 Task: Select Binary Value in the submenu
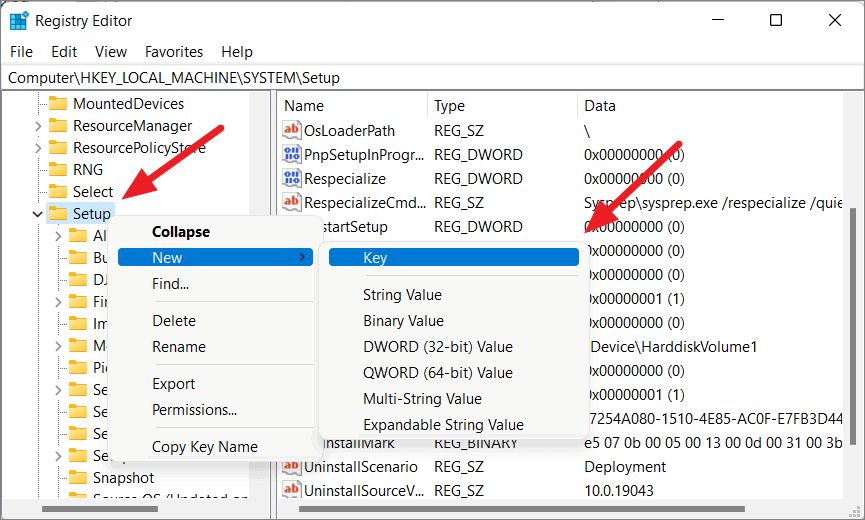click(x=403, y=320)
